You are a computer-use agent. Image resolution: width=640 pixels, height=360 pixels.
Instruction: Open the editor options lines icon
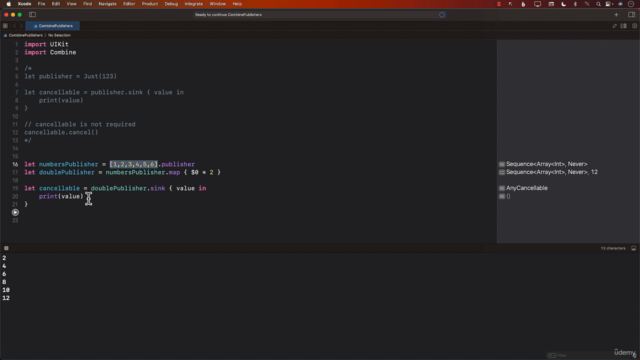click(624, 26)
